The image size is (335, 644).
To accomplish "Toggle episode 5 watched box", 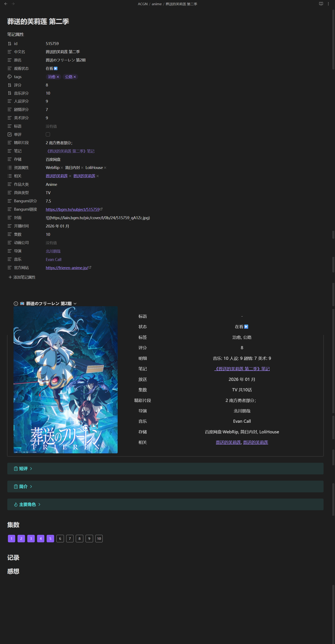I will (50, 539).
